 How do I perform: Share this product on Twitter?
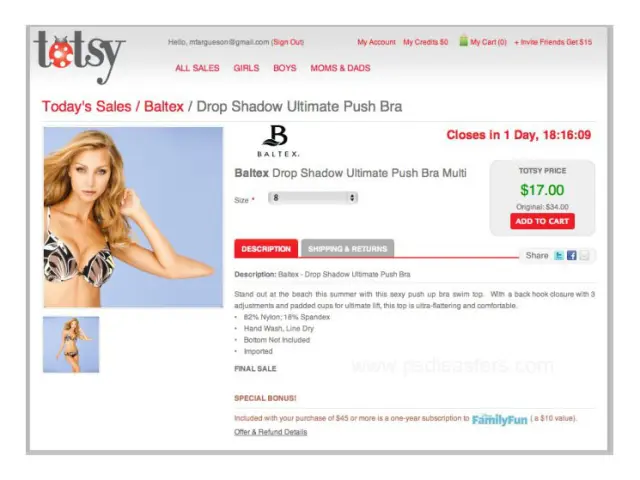tap(559, 256)
